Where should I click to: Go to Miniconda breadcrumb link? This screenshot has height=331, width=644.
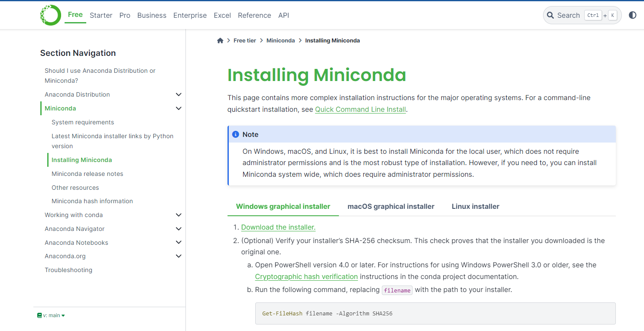[x=280, y=40]
